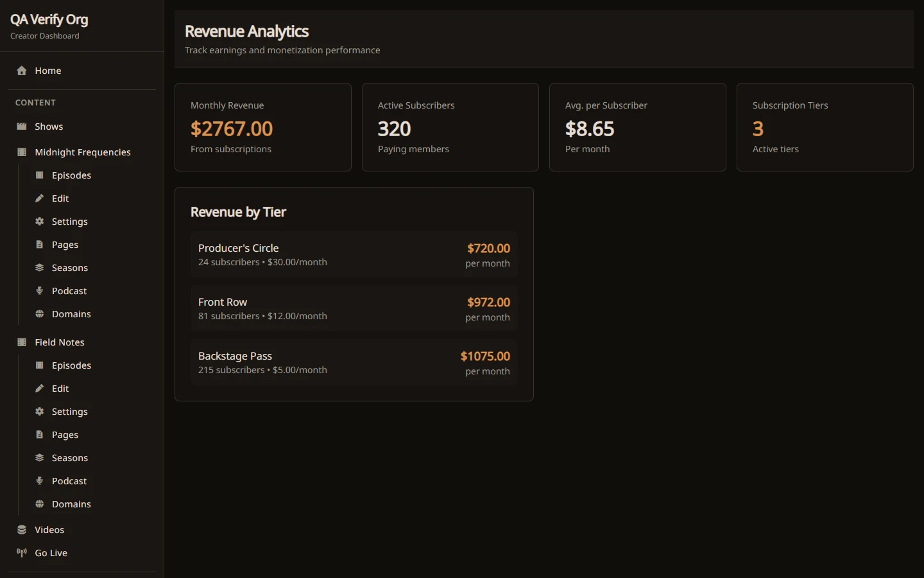924x578 pixels.
Task: Click the $720.00 Producer's Circle amount
Action: [488, 249]
